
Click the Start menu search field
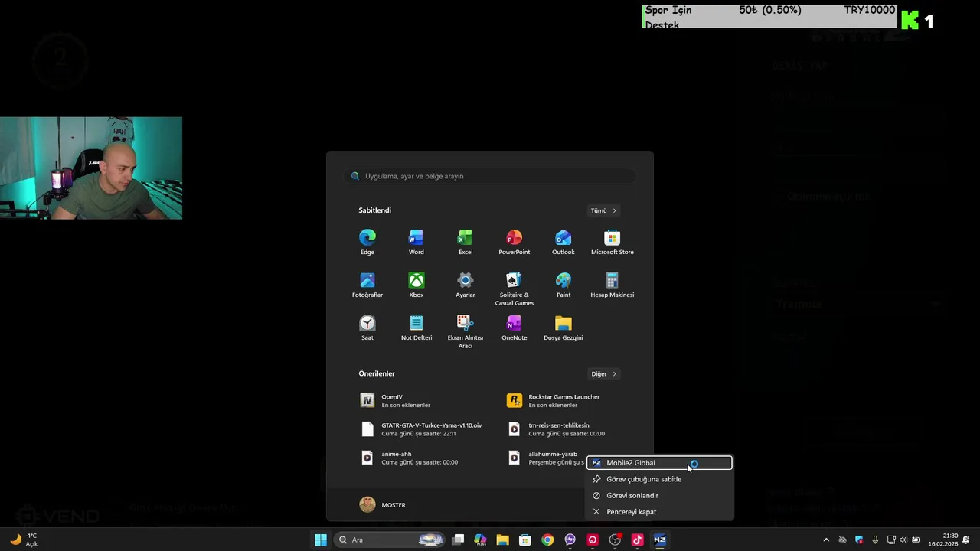click(490, 176)
